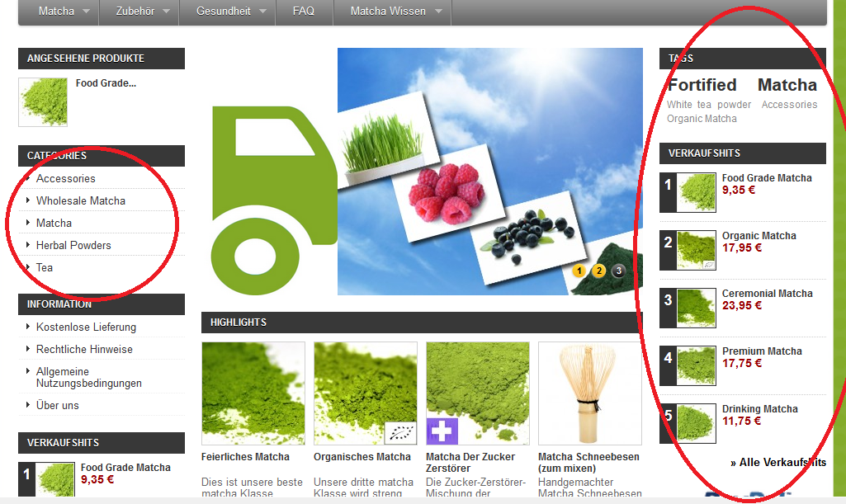
Task: Open the Feierliches Matcha product image
Action: (253, 393)
